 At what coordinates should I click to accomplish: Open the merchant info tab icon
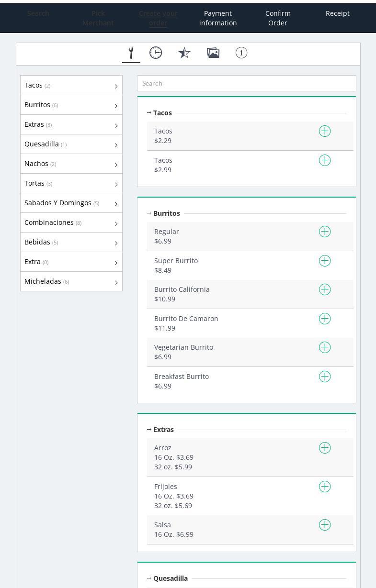(241, 53)
